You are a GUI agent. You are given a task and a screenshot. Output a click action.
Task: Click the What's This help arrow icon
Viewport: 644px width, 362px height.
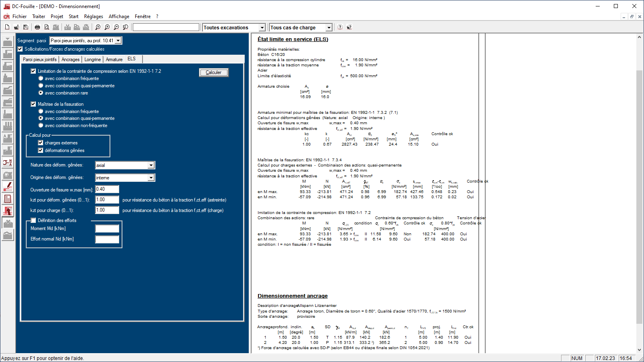[349, 27]
